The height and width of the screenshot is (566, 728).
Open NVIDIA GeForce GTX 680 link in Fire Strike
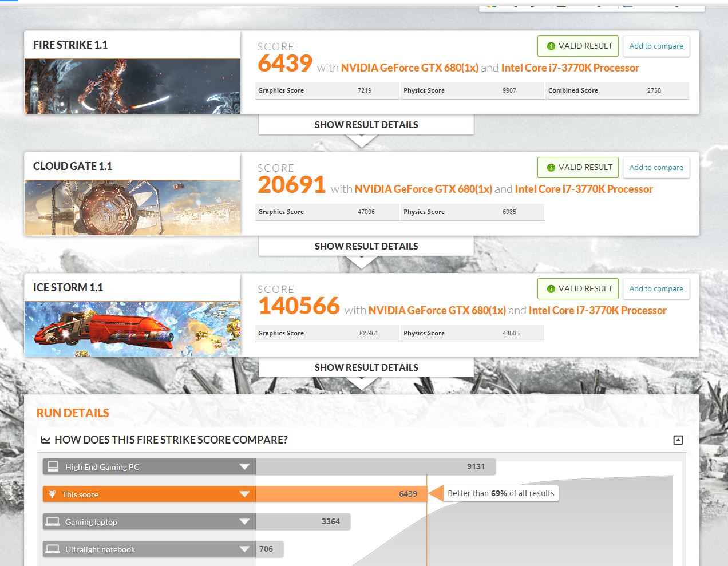click(x=410, y=68)
